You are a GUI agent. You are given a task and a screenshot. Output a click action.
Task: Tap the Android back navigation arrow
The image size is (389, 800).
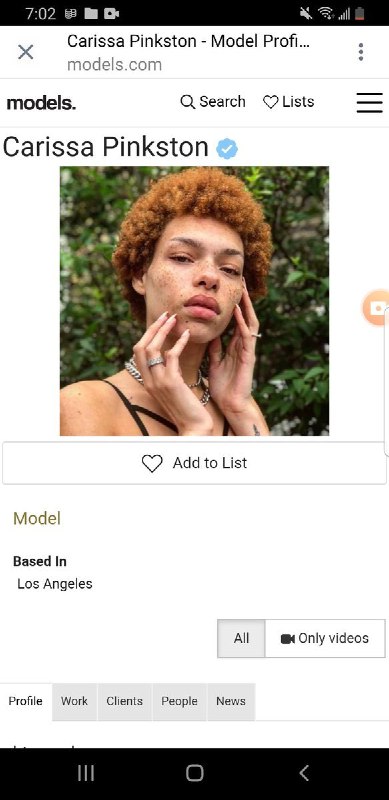[304, 773]
